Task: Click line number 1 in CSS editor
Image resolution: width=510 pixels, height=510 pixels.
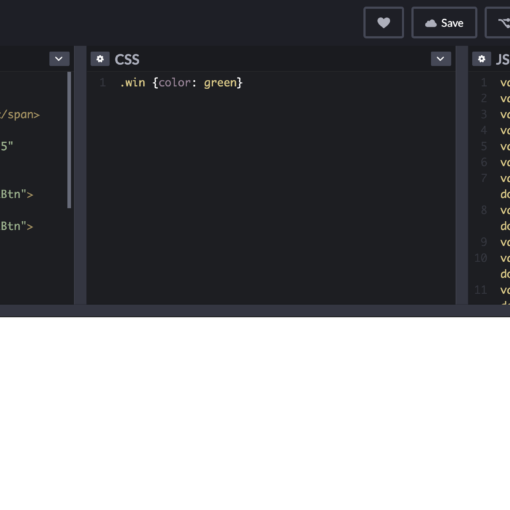Action: [102, 82]
